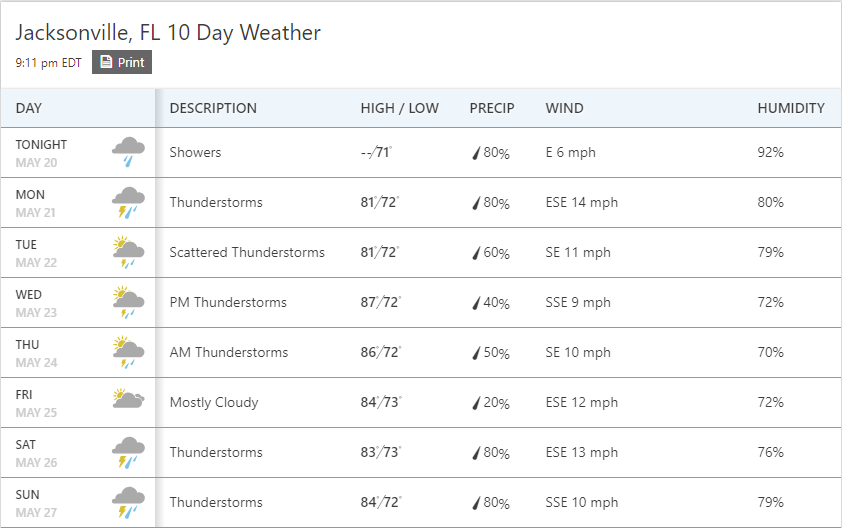Select the Mostly Cloudy description text
This screenshot has width=842, height=528.
tap(214, 402)
